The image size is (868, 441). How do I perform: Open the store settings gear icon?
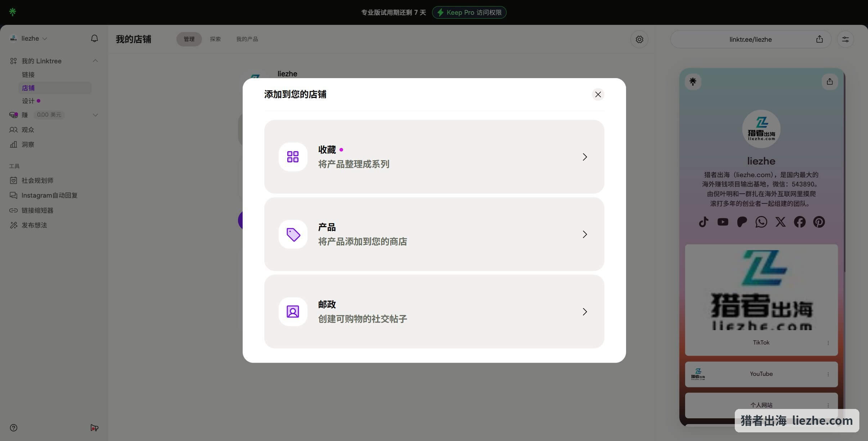click(x=639, y=39)
